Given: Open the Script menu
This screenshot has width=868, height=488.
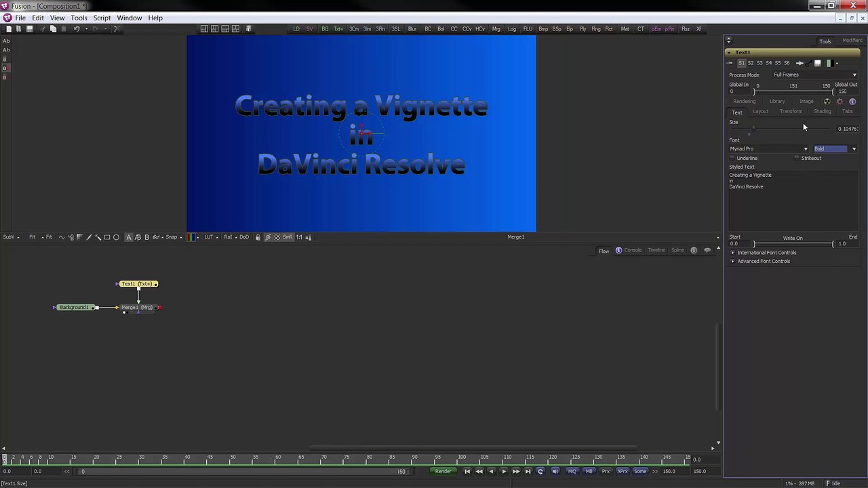Looking at the screenshot, I should coord(102,18).
